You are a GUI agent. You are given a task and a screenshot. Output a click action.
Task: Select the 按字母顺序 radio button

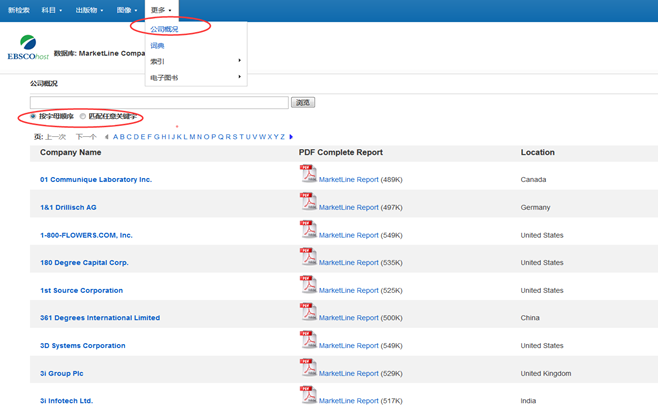tap(33, 116)
